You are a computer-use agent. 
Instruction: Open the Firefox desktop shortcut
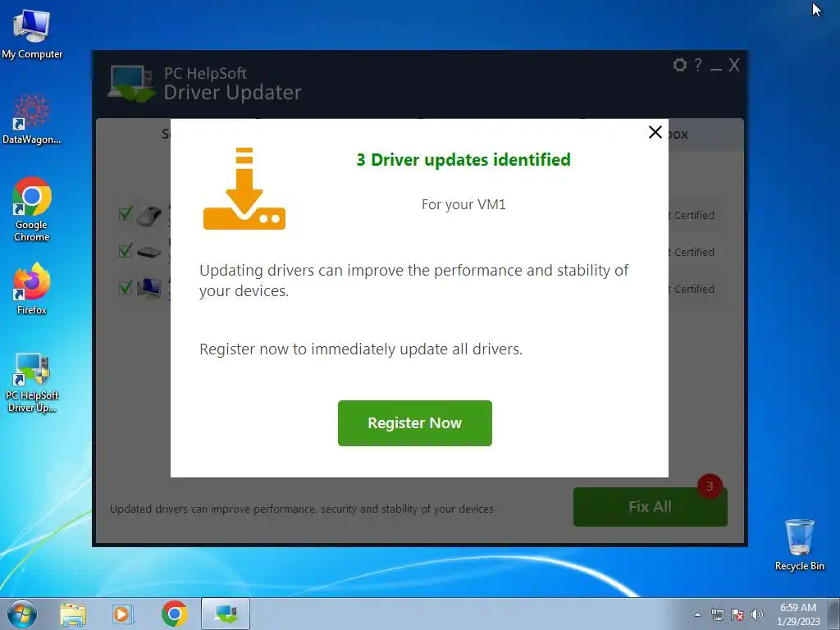point(32,290)
